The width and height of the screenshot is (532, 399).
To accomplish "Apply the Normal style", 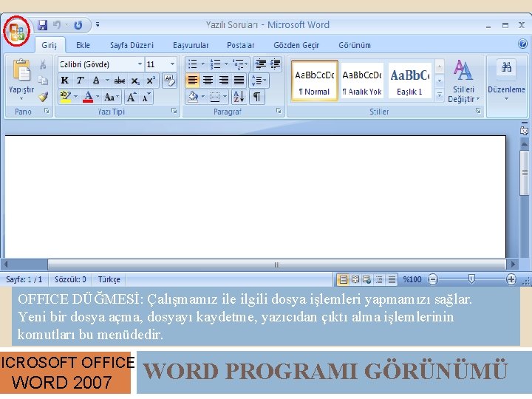I will (x=315, y=81).
